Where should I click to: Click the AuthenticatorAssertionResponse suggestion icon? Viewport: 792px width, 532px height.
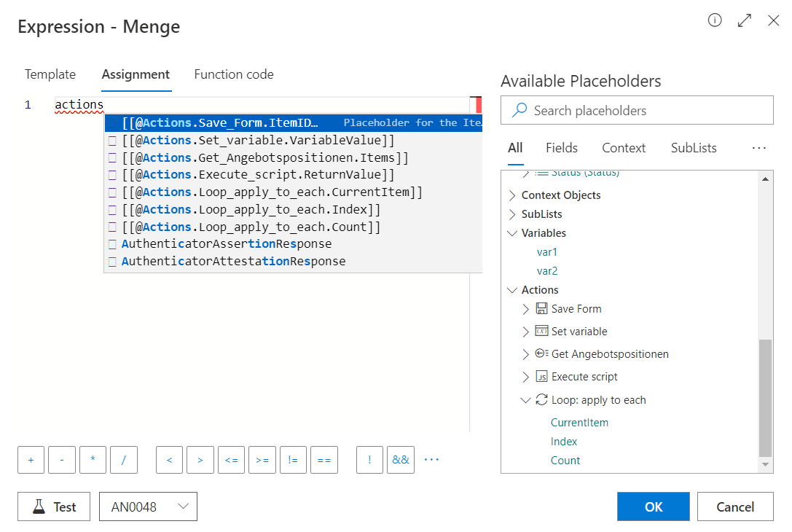113,244
